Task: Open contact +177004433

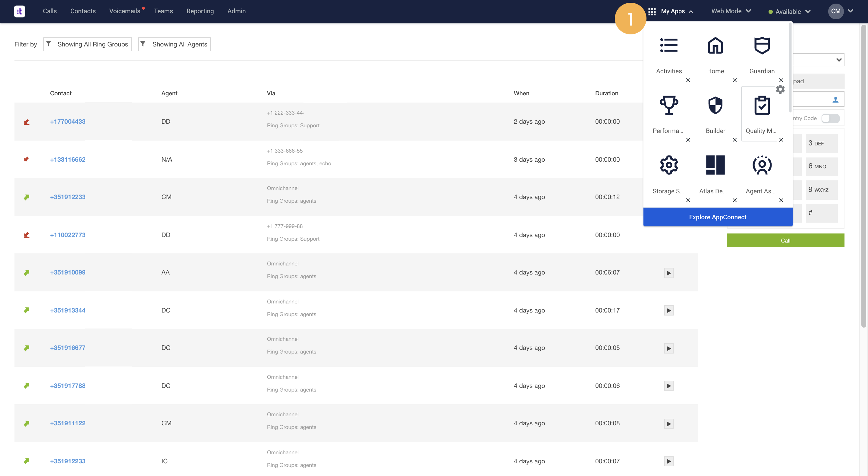Action: tap(68, 122)
